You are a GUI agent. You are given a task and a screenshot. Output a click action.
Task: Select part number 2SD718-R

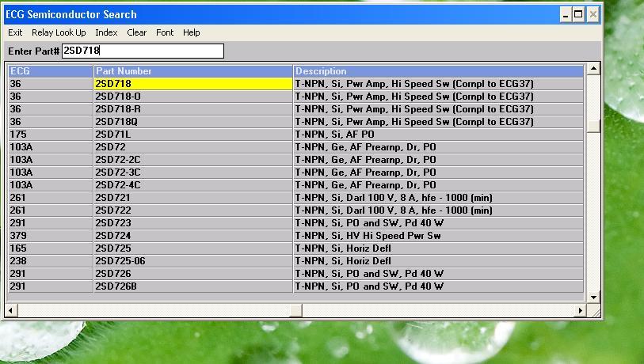tap(193, 109)
